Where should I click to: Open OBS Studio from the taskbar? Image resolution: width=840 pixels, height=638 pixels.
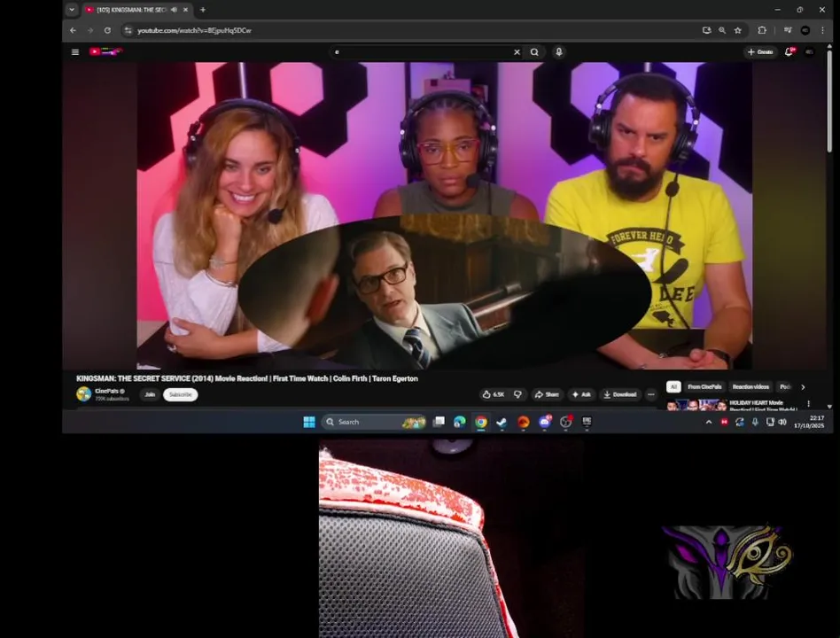coord(565,422)
